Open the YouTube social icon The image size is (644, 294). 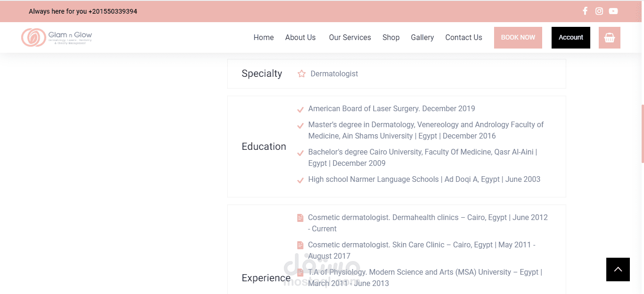click(x=613, y=11)
